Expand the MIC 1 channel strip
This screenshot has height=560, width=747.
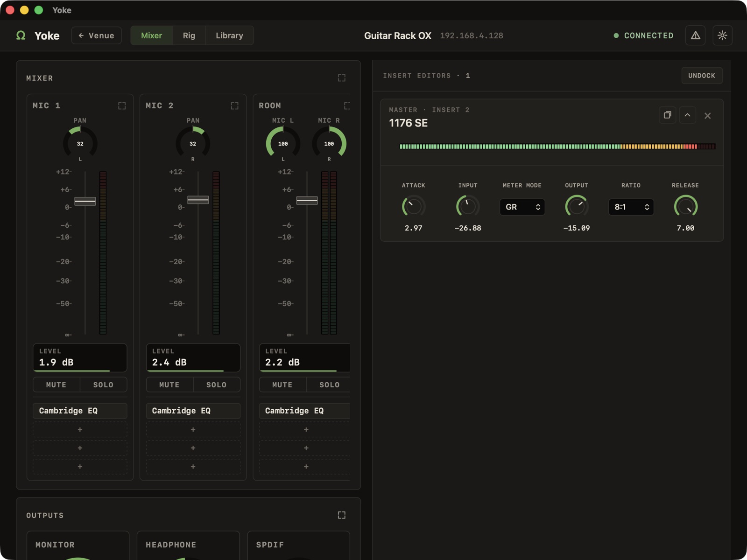(122, 106)
